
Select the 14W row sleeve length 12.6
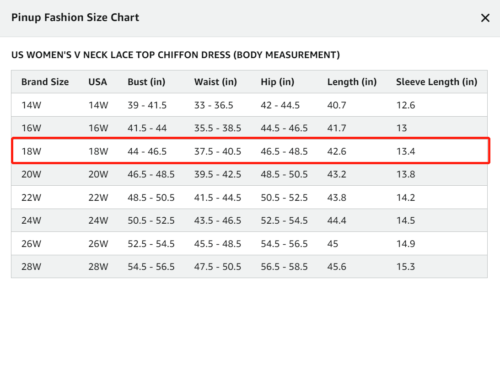pos(406,105)
